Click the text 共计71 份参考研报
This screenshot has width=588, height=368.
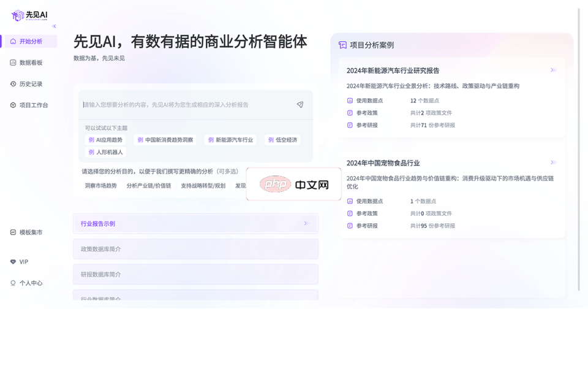click(x=432, y=125)
